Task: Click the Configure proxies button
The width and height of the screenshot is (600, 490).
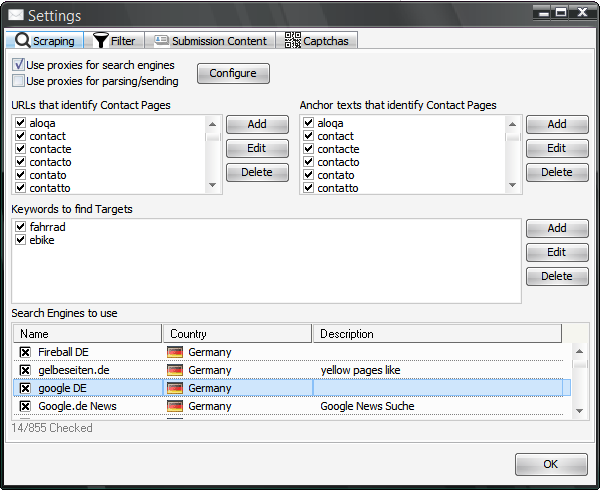Action: (x=232, y=73)
